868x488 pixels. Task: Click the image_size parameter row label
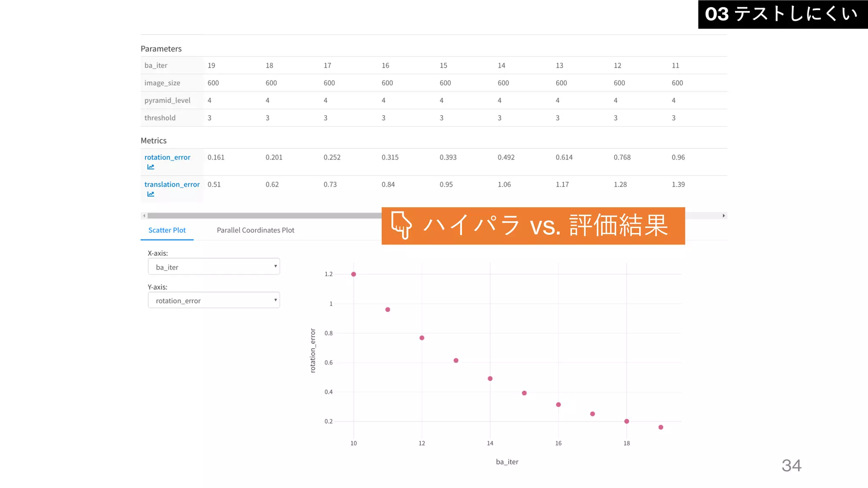point(162,83)
